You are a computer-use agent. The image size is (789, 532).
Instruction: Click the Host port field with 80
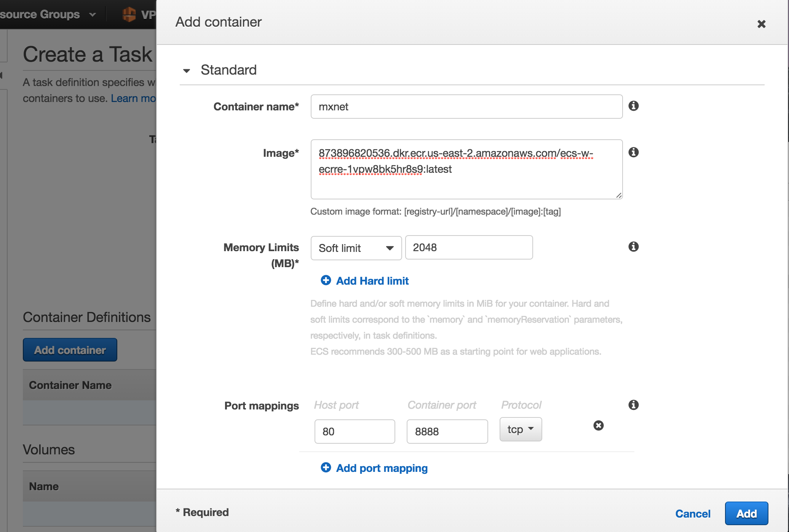pos(355,432)
